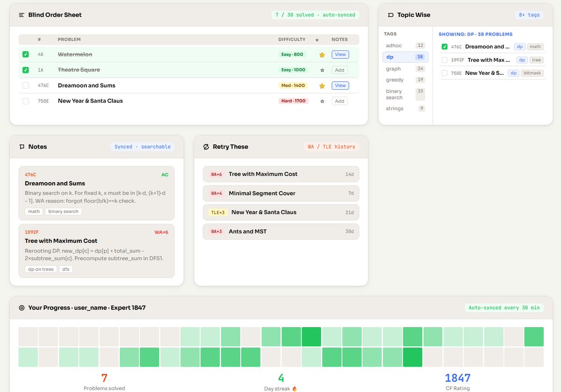Click the tree tag on 1092F
This screenshot has height=392, width=561.
pos(537,60)
